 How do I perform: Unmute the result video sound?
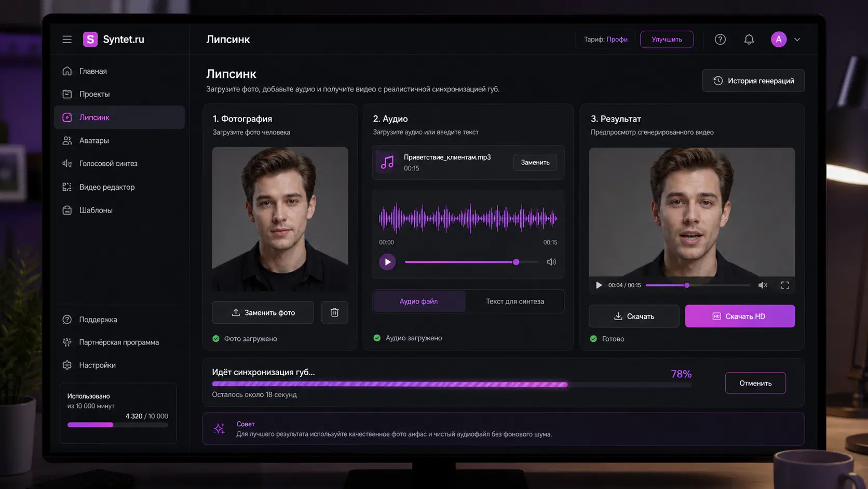click(763, 285)
